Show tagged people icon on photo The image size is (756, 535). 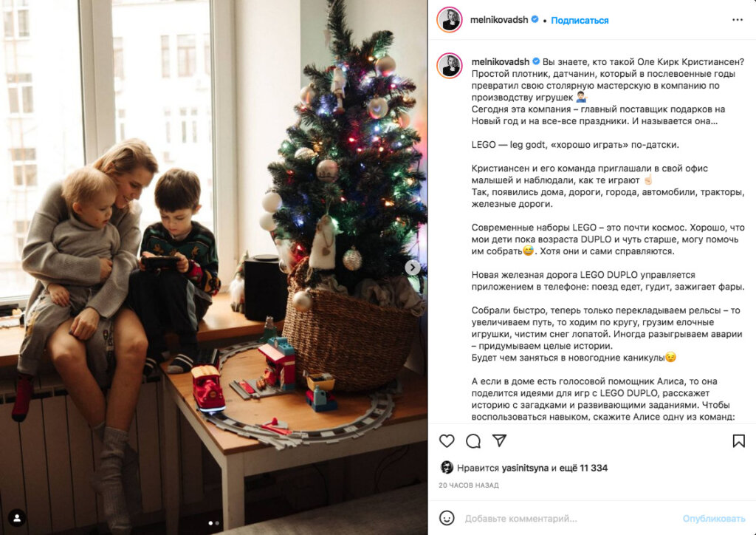coord(17,518)
